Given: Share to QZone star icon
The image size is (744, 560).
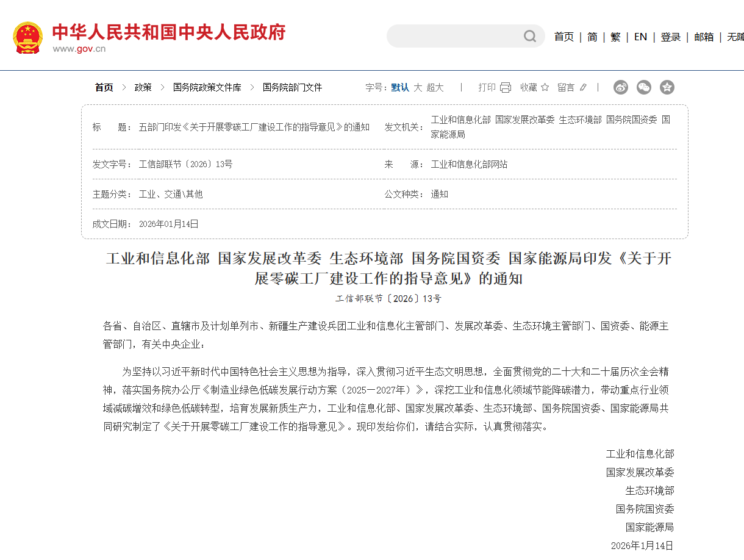Looking at the screenshot, I should pyautogui.click(x=667, y=87).
